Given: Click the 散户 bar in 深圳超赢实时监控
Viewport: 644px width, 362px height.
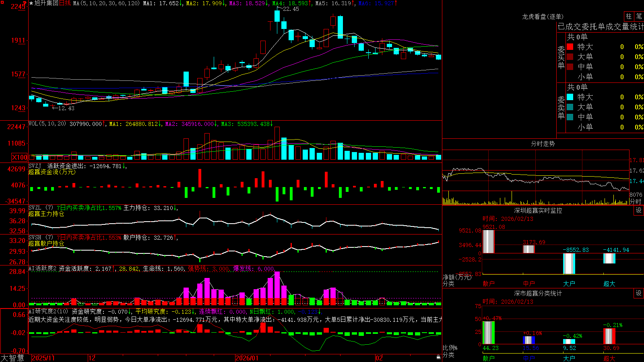Looking at the screenshot, I should click(x=489, y=242).
